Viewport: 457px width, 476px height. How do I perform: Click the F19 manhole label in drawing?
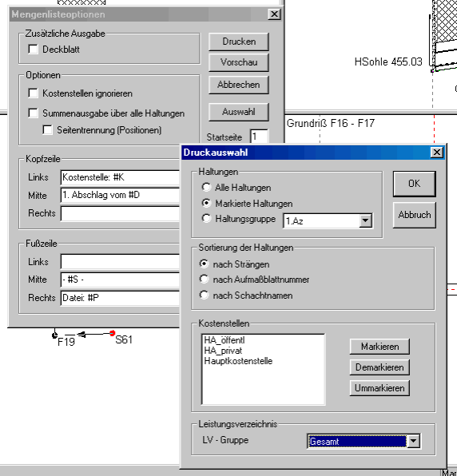(x=66, y=342)
